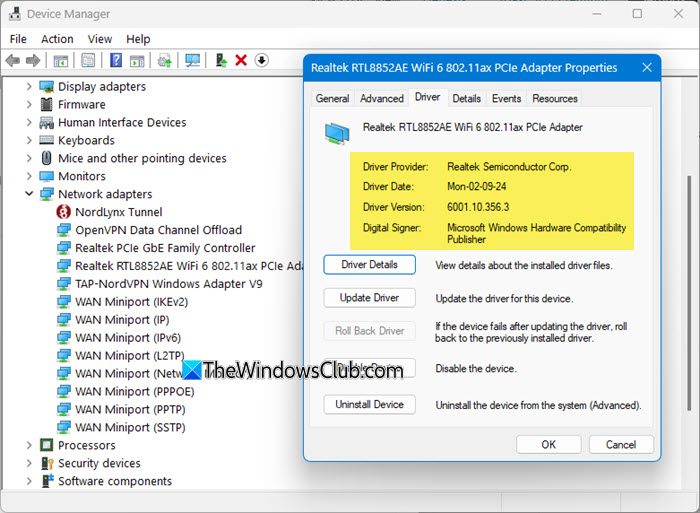Switch to the Advanced tab
The height and width of the screenshot is (513, 700).
pyautogui.click(x=382, y=99)
